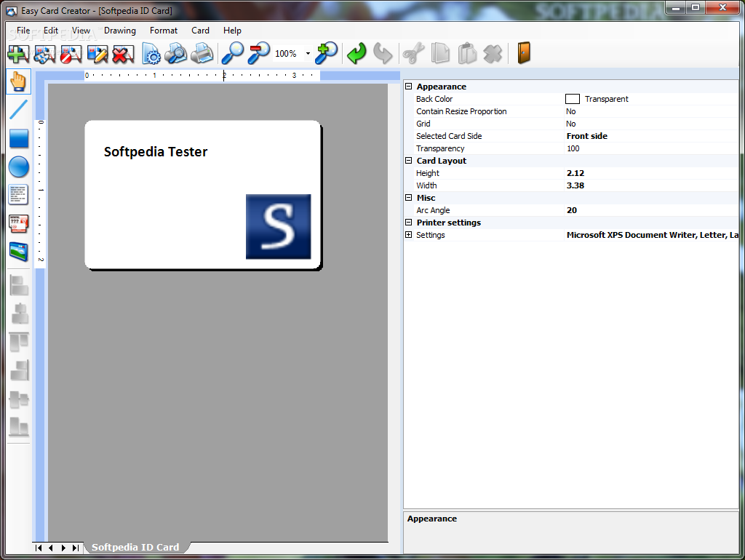745x560 pixels.
Task: Open the Card menu
Action: click(x=200, y=31)
